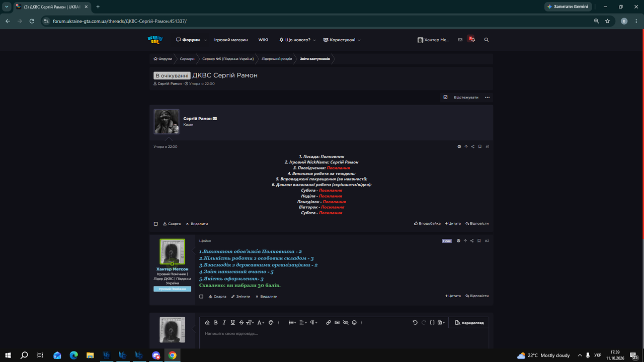This screenshot has width=644, height=362.
Task: Bookmark post #2 by Хантер Метсон
Action: point(479,241)
